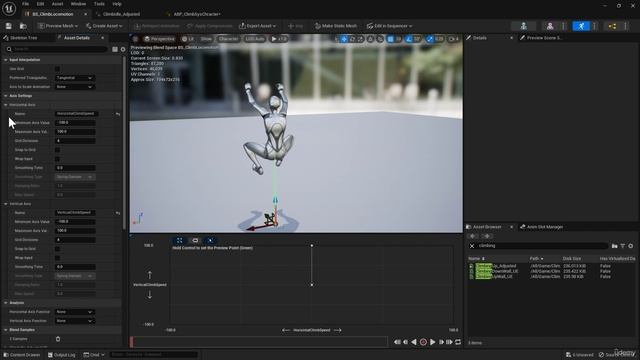This screenshot has width=640, height=360.
Task: Select the scale gizmo tool in viewport
Action: pyautogui.click(x=360, y=39)
